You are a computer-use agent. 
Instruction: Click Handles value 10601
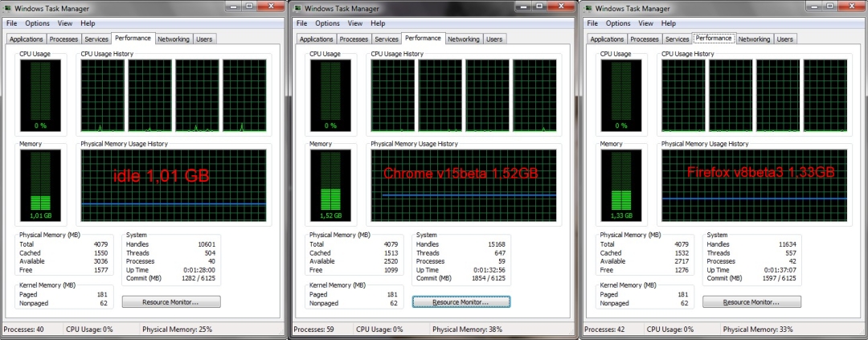point(207,244)
